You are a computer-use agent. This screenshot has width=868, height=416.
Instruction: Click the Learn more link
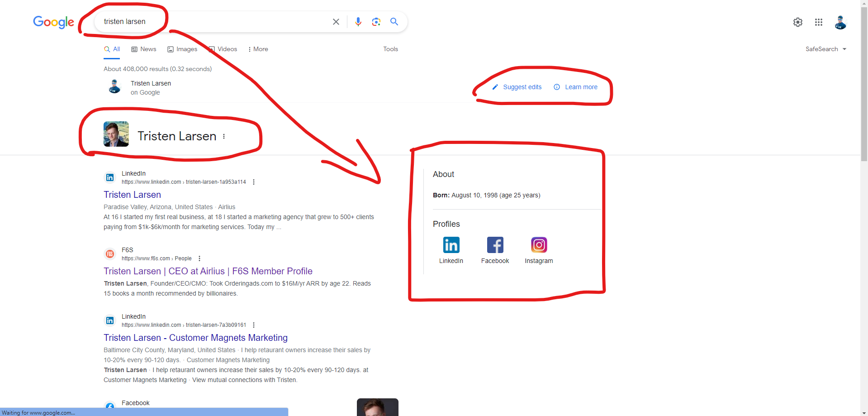click(x=581, y=87)
